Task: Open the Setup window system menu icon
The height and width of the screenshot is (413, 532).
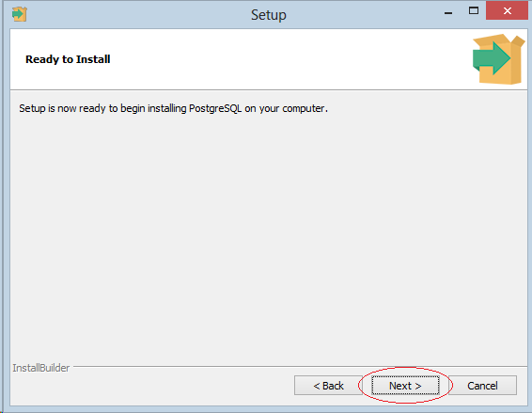Action: tap(20, 14)
